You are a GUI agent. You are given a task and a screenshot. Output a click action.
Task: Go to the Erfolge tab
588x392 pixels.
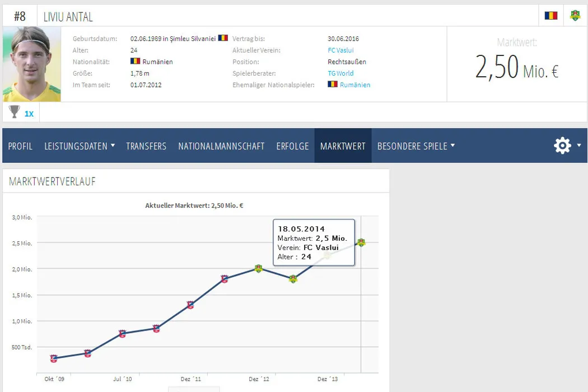click(292, 146)
